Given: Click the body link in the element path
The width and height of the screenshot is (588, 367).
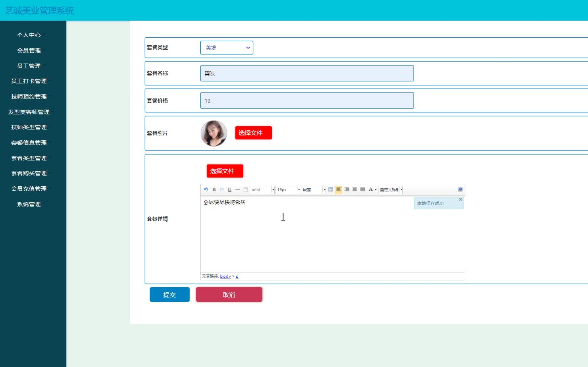Looking at the screenshot, I should pos(225,276).
